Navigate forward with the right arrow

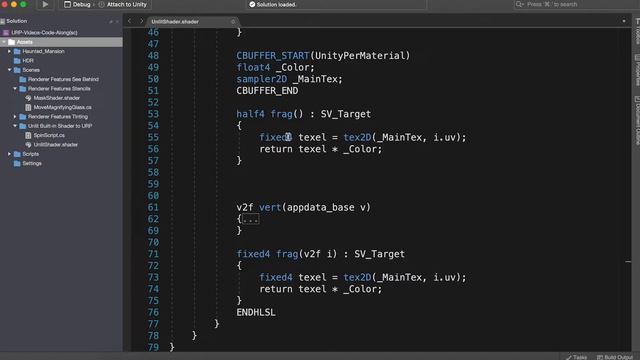(x=142, y=21)
